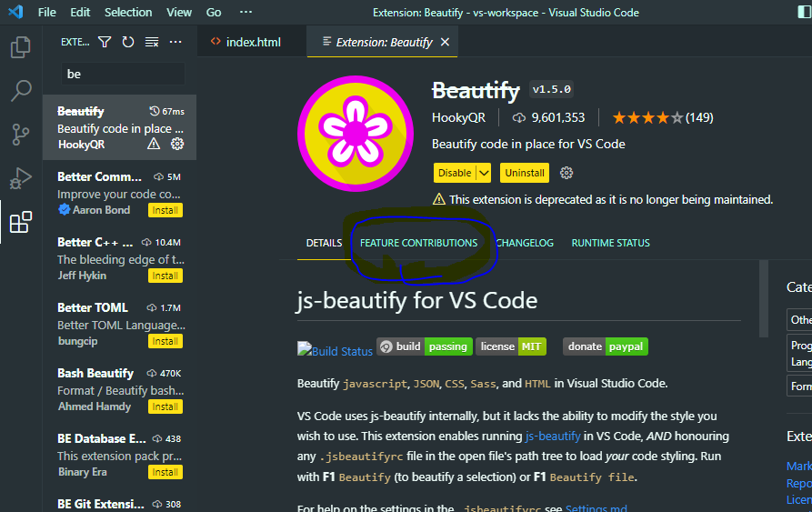Select Beautify in the extensions list
812x512 pixels.
(x=120, y=127)
